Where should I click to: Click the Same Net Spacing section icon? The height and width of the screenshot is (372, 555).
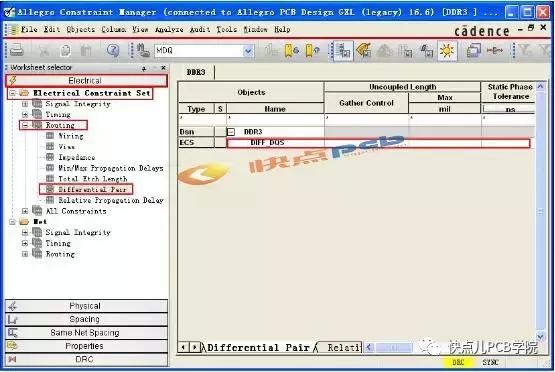pos(13,333)
